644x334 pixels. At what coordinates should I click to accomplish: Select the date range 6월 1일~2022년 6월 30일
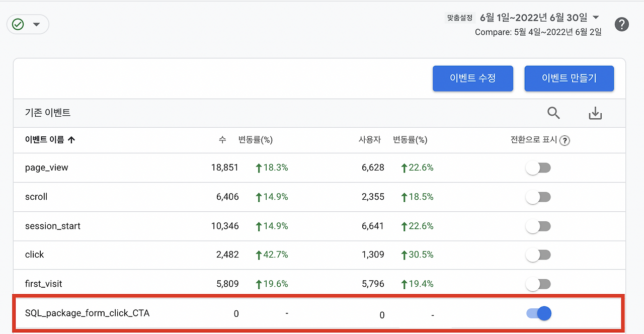[533, 18]
